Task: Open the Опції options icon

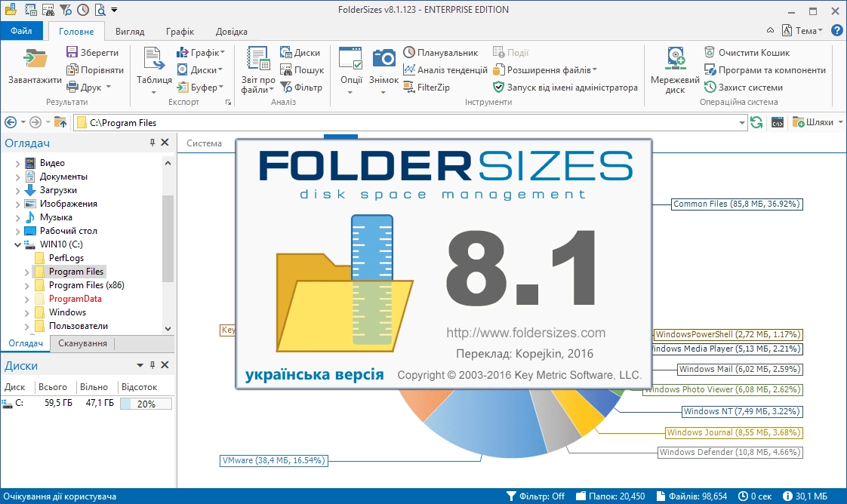Action: click(x=350, y=58)
